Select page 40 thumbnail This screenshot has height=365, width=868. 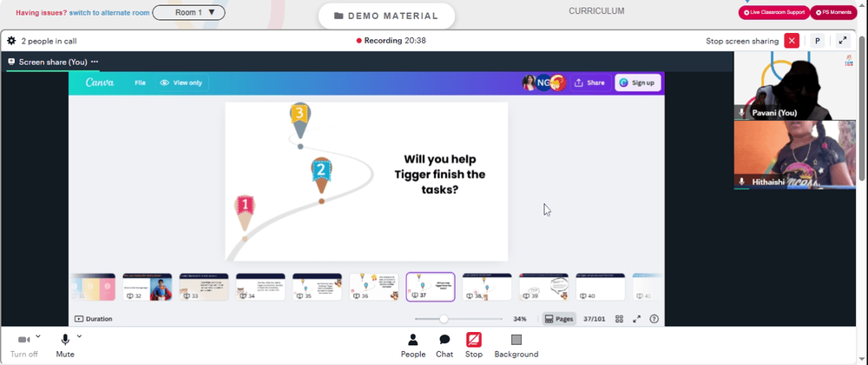point(601,287)
